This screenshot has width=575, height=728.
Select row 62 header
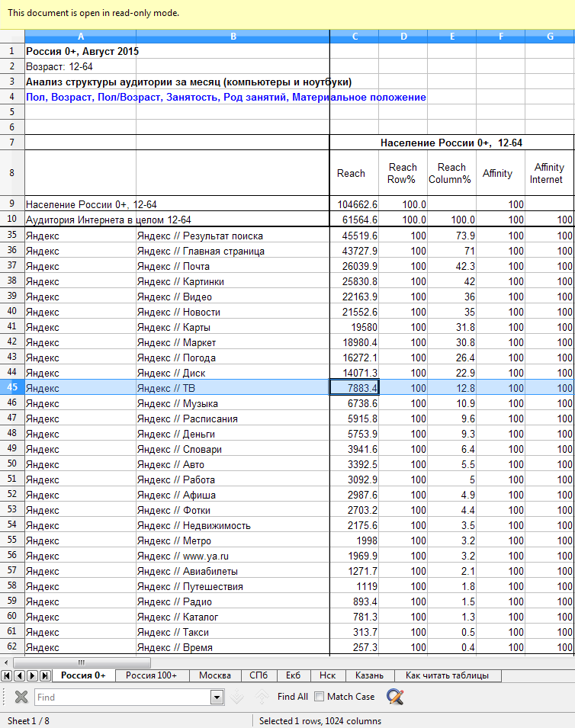[x=12, y=646]
